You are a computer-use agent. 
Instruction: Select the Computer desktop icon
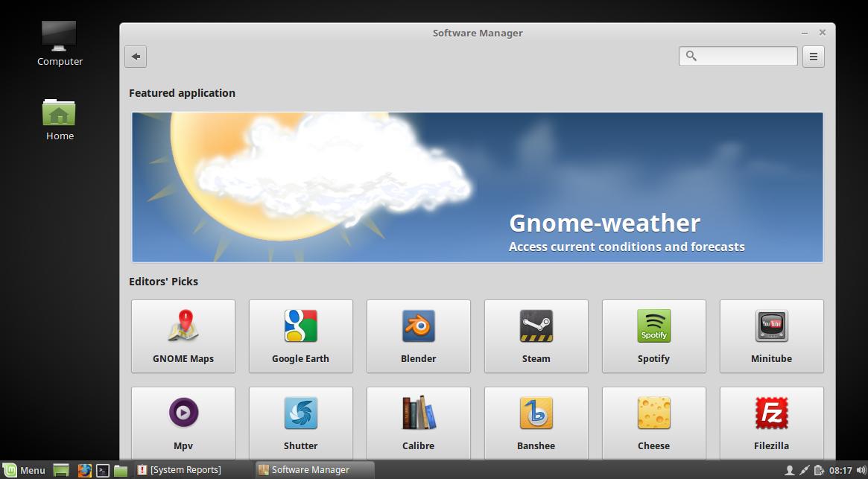(x=60, y=43)
